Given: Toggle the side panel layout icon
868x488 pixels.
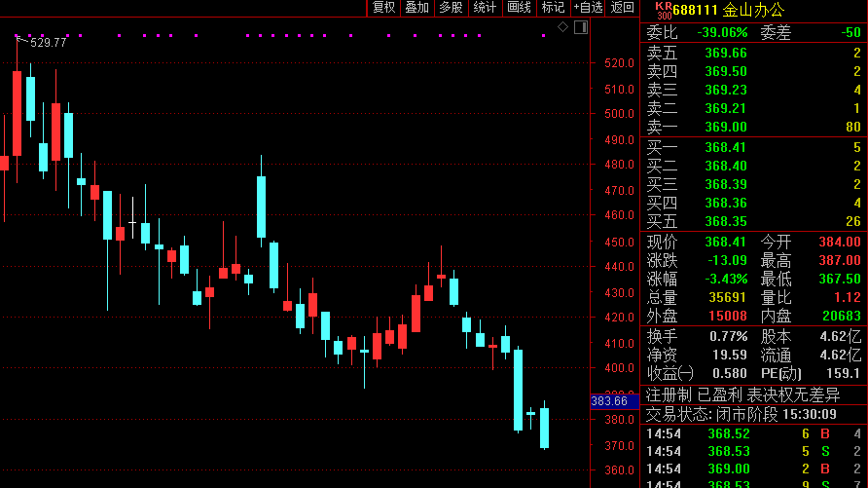Looking at the screenshot, I should tap(581, 27).
